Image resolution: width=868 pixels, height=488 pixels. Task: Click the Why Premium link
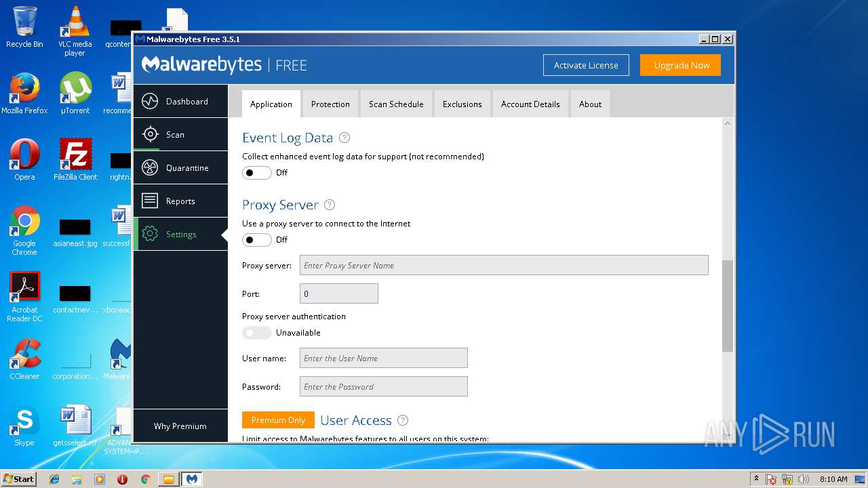pos(180,426)
